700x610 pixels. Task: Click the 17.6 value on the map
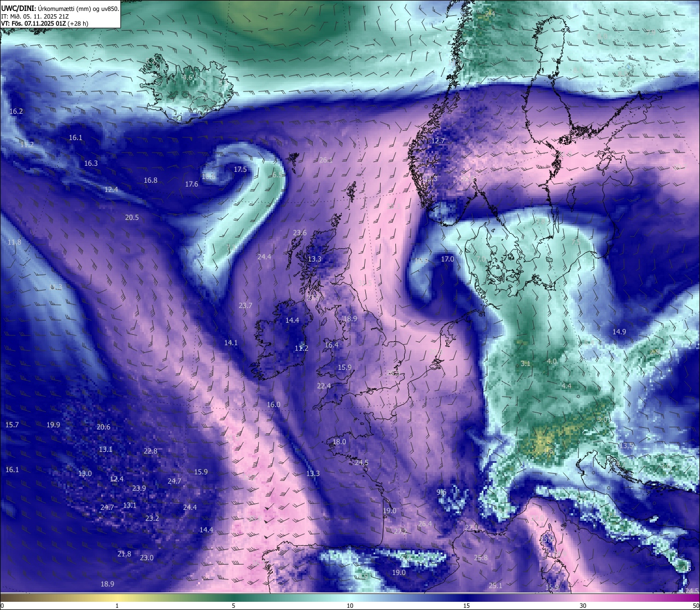(191, 184)
